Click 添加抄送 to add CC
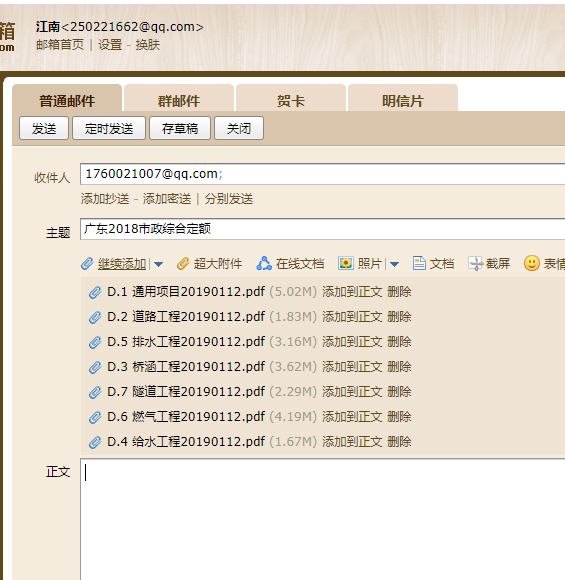Screen dimensions: 565x580 (105, 199)
